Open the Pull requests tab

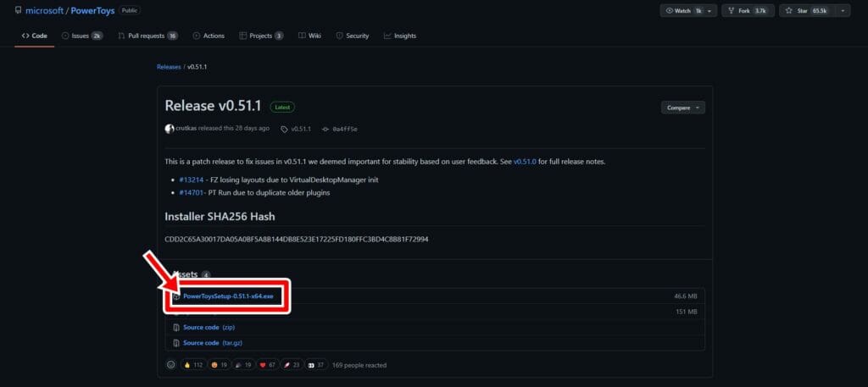point(147,36)
